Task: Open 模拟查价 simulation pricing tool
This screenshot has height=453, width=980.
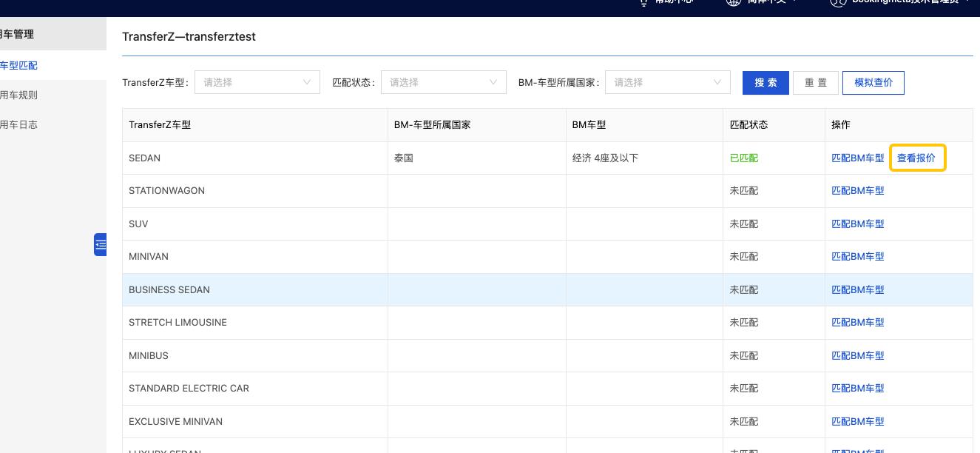Action: [x=873, y=82]
